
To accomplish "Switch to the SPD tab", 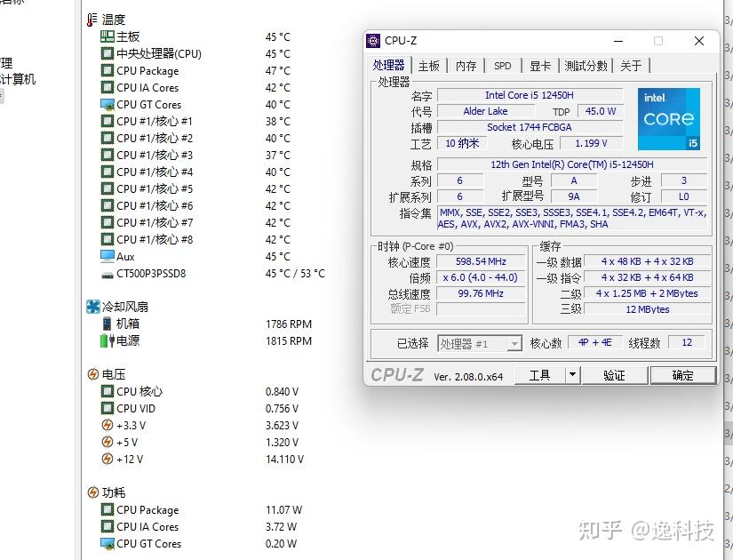I will click(503, 66).
